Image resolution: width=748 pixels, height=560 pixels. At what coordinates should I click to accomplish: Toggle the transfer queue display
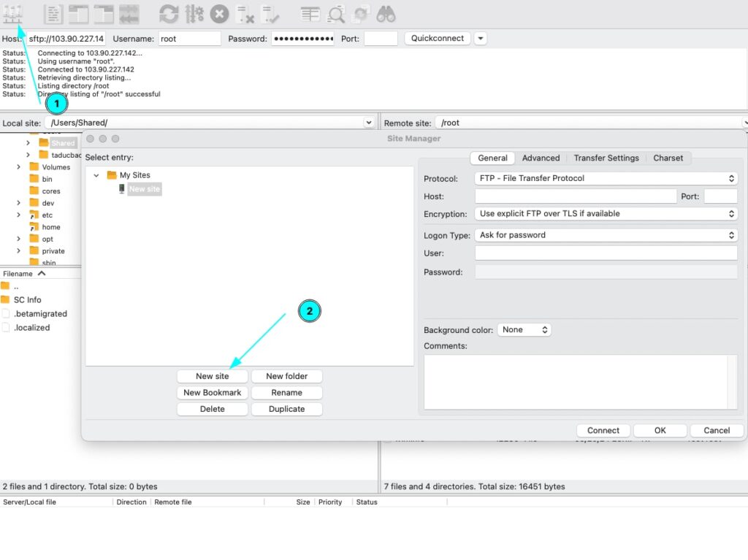(129, 13)
